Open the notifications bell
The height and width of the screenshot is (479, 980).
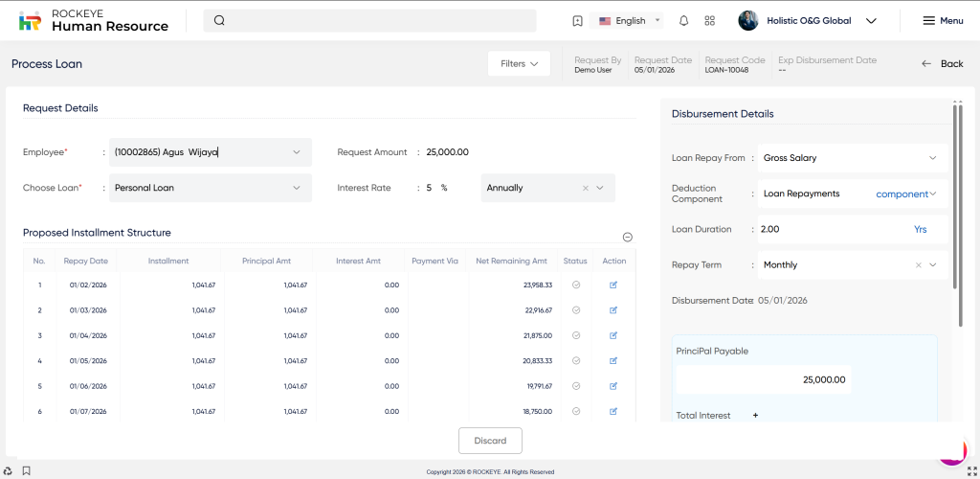point(683,21)
